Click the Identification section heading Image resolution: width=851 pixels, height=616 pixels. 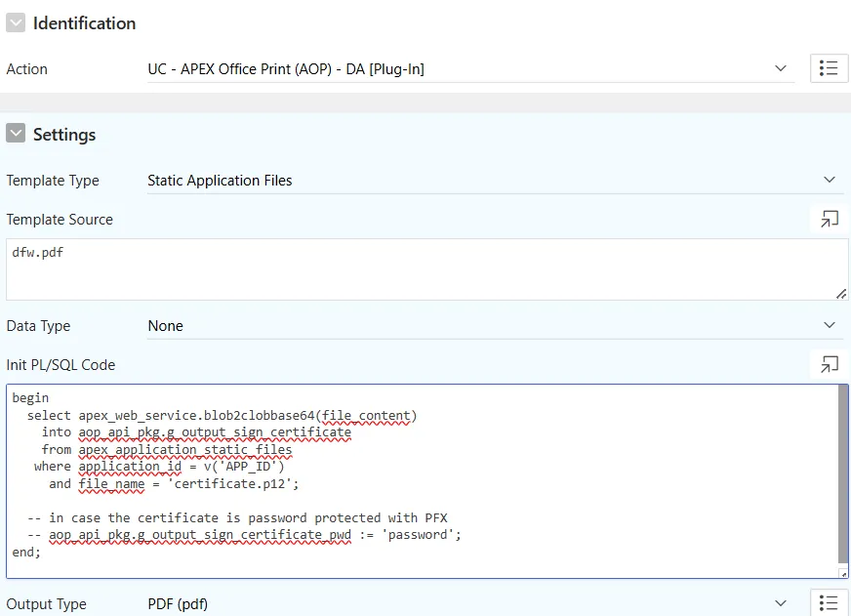click(84, 23)
